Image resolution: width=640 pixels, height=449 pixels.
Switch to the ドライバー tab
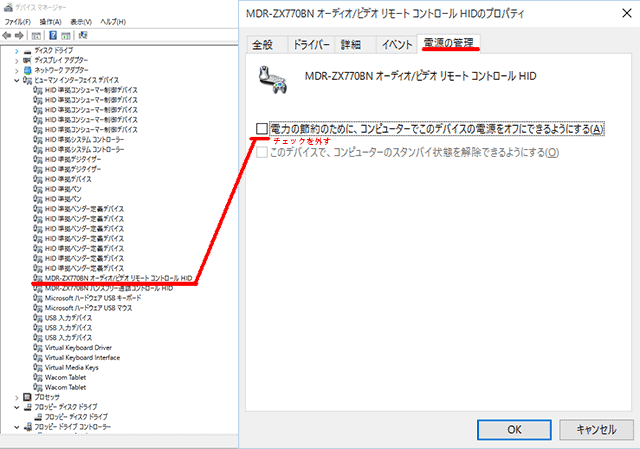tap(311, 44)
